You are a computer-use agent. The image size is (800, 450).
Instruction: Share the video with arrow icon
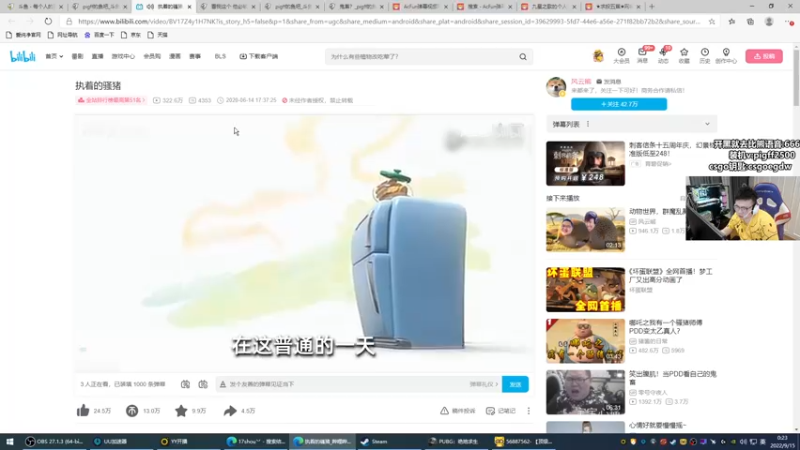pyautogui.click(x=230, y=410)
